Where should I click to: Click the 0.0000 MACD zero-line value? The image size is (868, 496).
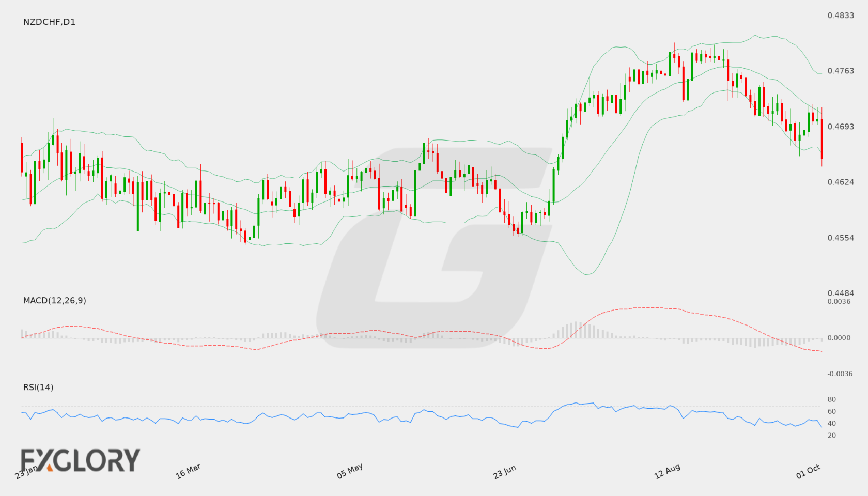[x=839, y=337]
